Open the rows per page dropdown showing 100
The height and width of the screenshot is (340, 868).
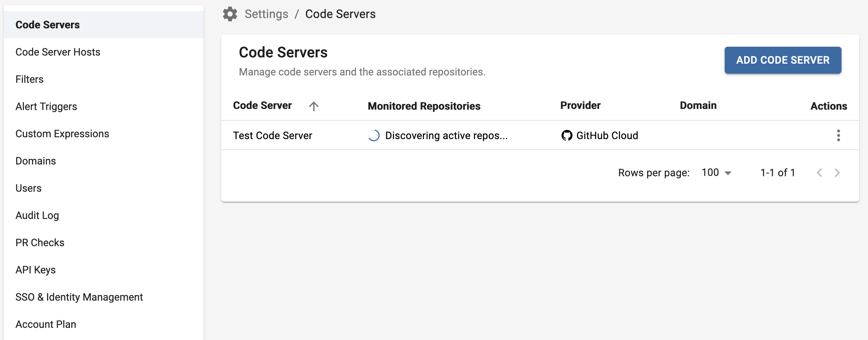717,173
